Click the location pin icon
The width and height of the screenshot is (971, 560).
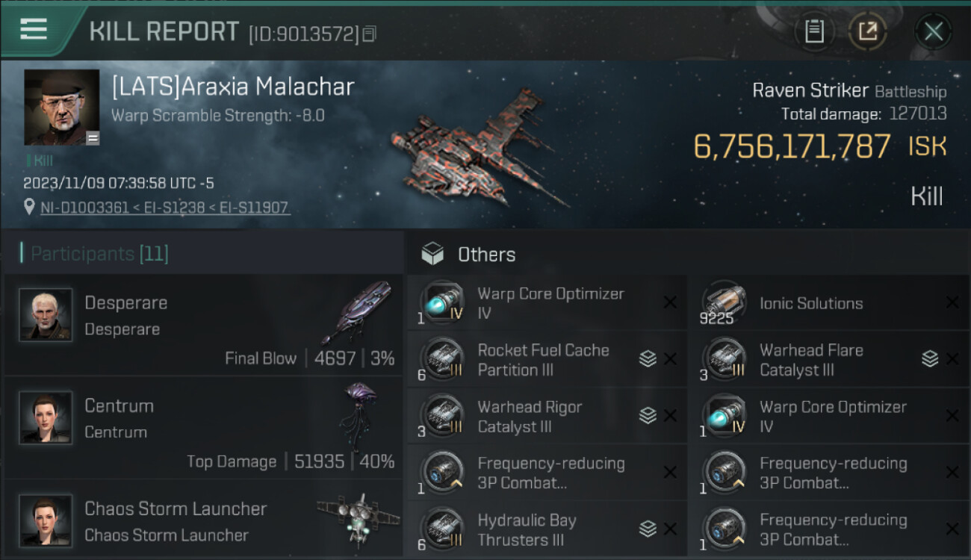point(30,207)
